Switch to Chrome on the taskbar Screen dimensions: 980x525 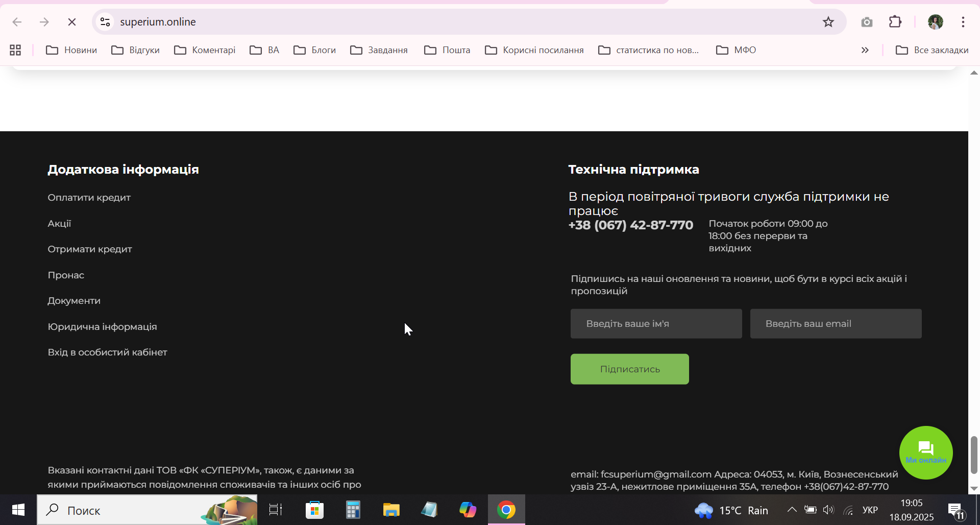506,510
